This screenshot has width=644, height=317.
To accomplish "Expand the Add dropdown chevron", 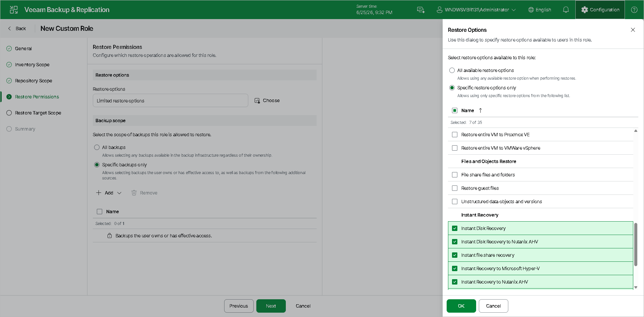I will (119, 193).
